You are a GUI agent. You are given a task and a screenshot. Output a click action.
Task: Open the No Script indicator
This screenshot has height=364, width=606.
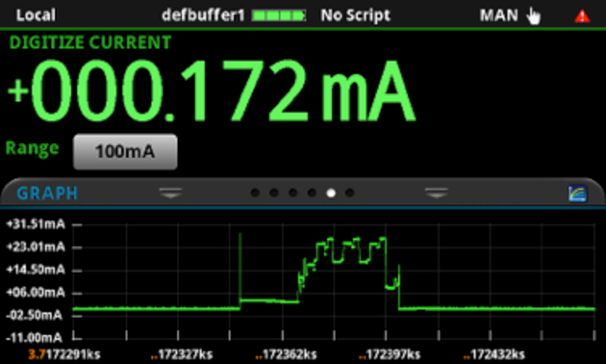355,15
